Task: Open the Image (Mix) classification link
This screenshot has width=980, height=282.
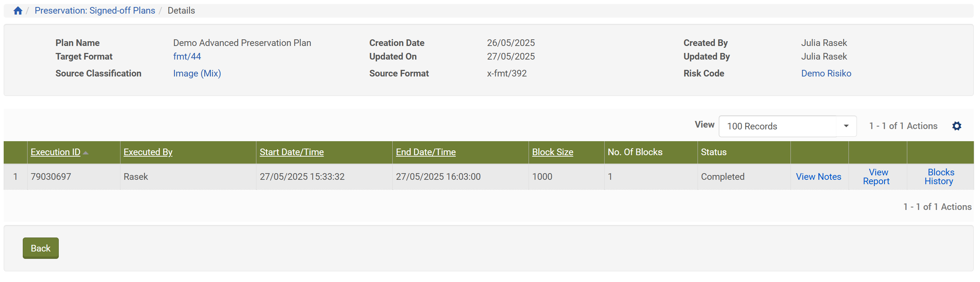Action: (x=197, y=73)
